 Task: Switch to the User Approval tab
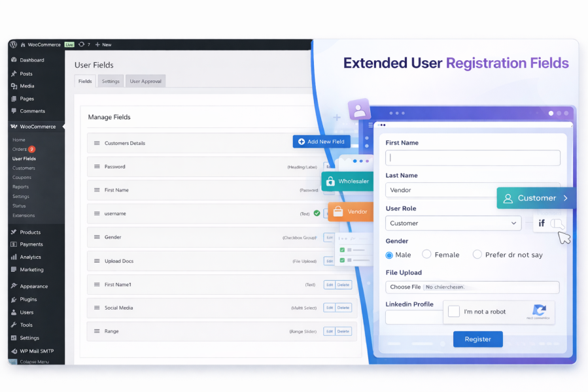145,81
